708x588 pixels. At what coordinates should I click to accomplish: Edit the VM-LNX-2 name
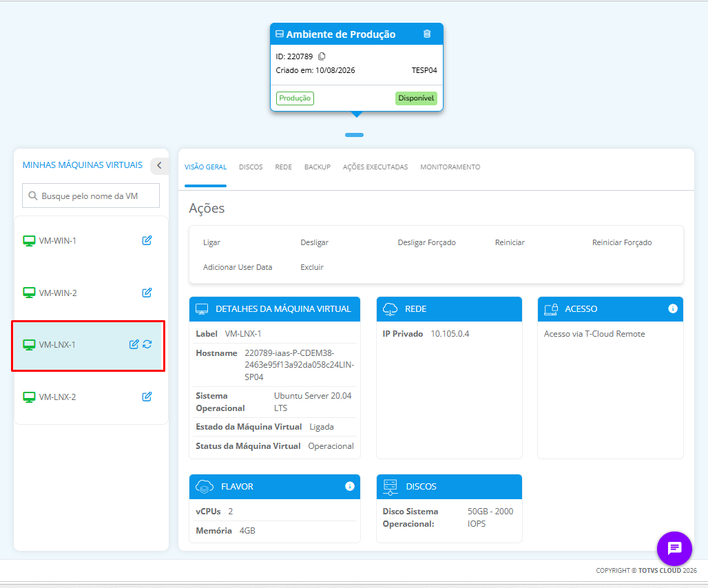pyautogui.click(x=147, y=397)
